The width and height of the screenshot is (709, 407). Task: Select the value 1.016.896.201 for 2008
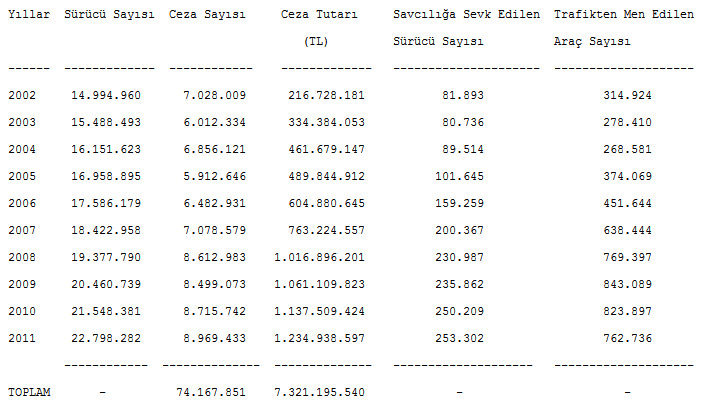tap(319, 257)
